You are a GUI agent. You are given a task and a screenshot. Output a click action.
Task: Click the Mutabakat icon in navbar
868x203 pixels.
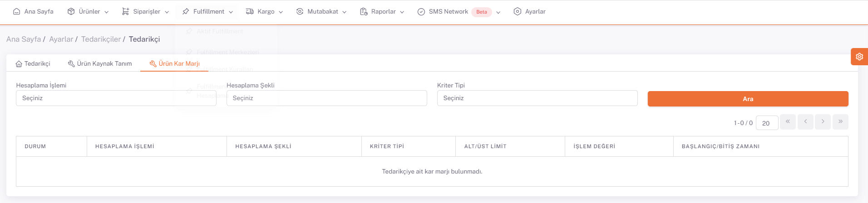[x=300, y=12]
